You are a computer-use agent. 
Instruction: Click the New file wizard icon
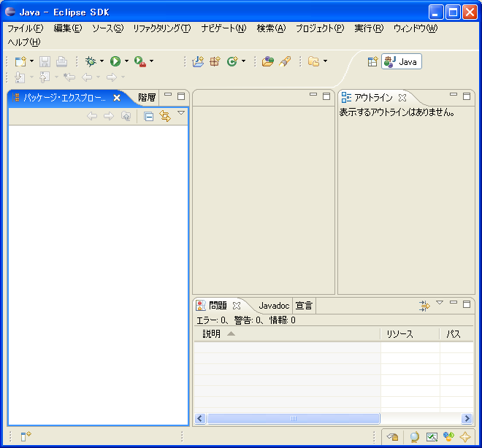click(20, 62)
